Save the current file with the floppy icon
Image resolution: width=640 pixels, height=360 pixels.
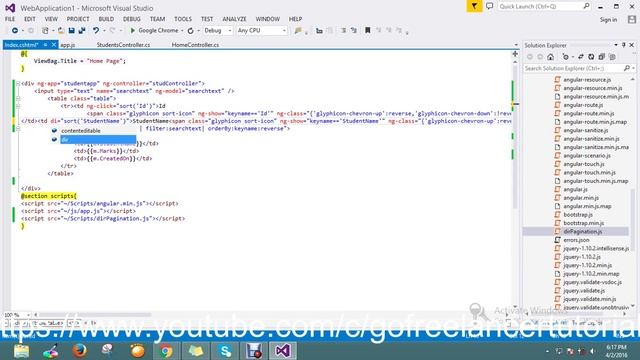coord(71,31)
